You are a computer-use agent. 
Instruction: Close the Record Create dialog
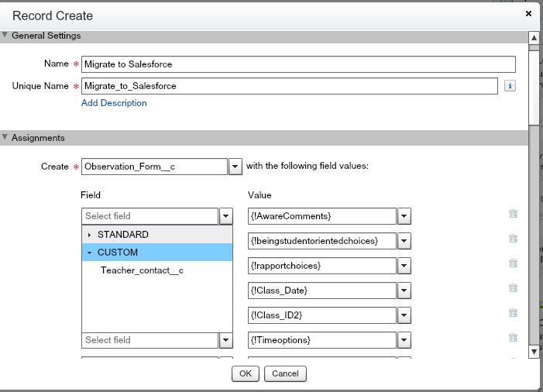coord(529,13)
